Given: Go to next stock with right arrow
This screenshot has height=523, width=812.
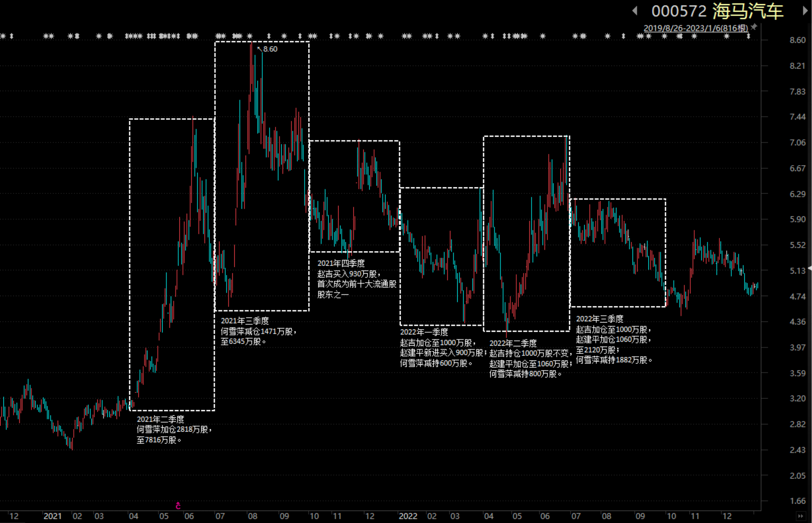Looking at the screenshot, I should (x=805, y=11).
